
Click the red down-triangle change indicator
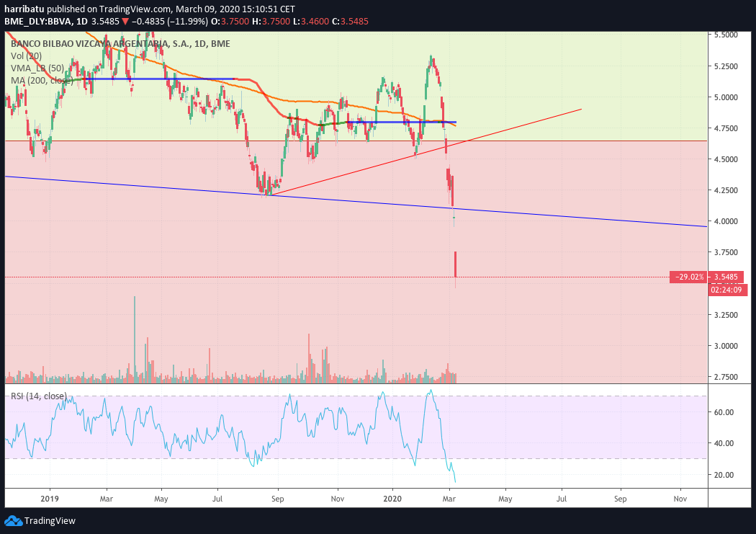coord(125,22)
